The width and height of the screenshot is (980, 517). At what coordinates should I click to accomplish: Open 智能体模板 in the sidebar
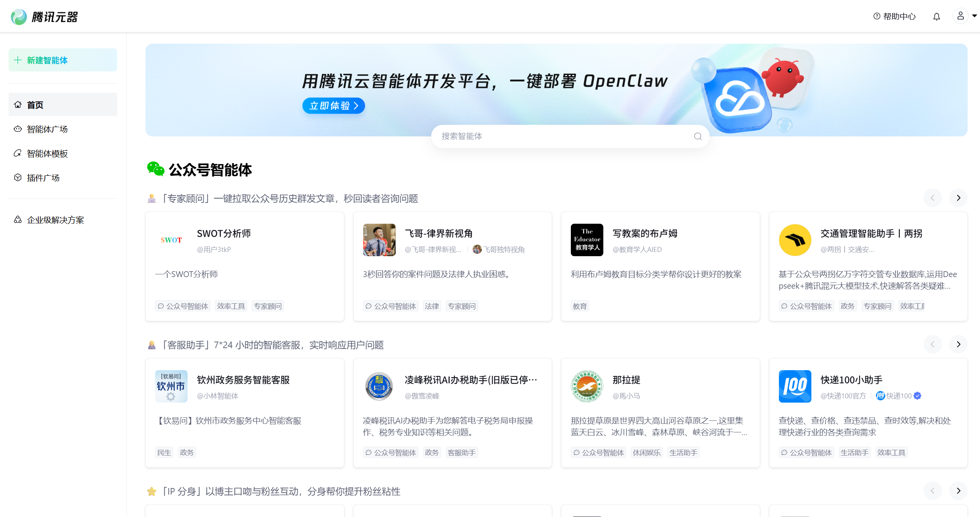coord(63,153)
